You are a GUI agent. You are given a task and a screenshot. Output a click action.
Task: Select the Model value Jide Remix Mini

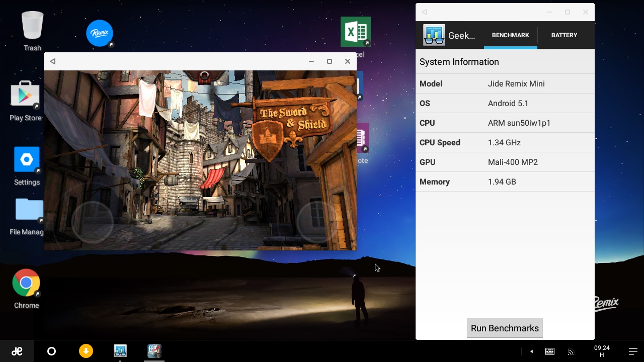[x=516, y=84]
